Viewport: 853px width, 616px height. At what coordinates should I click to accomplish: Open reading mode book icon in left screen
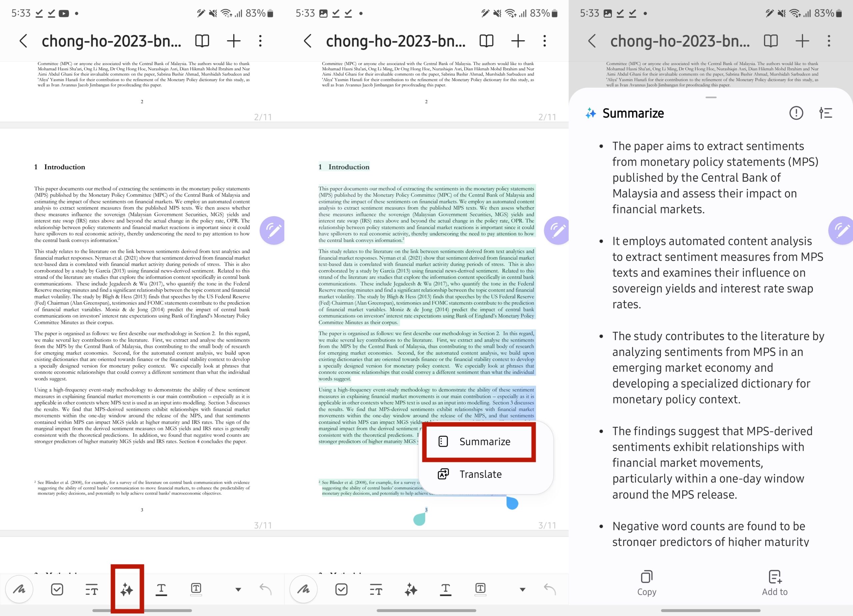(202, 41)
